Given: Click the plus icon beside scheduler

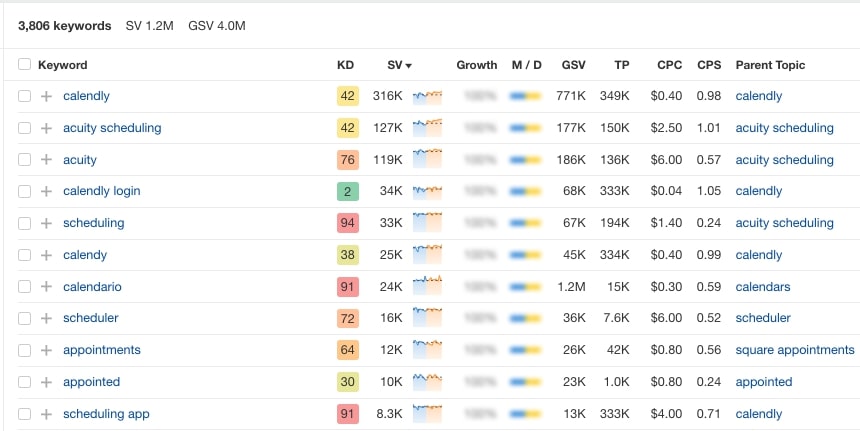Looking at the screenshot, I should (x=46, y=318).
